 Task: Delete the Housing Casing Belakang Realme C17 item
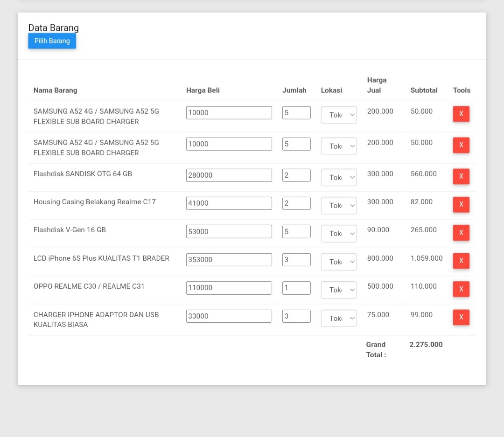[x=461, y=204]
